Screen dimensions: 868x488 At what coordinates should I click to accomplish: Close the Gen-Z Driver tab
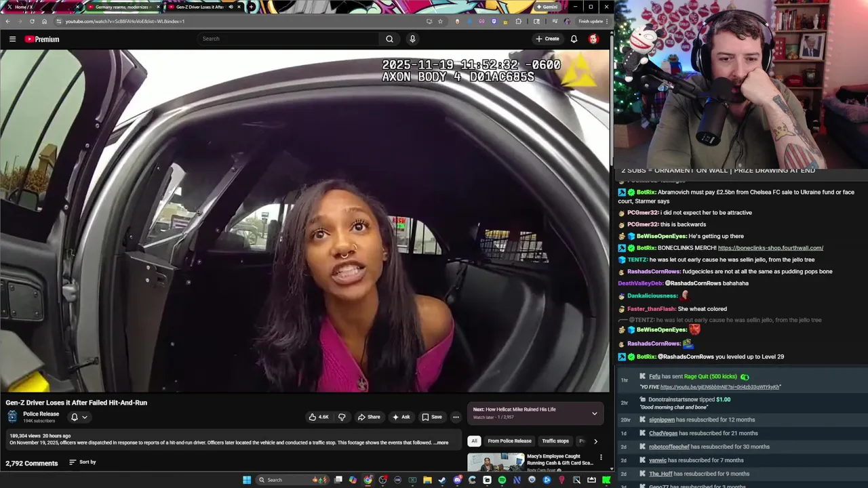[x=239, y=7]
